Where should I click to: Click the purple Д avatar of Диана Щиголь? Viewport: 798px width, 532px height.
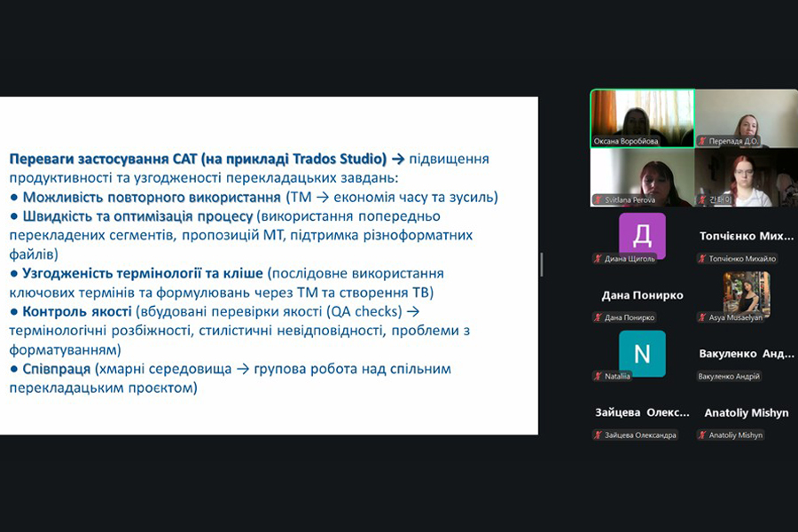(642, 236)
